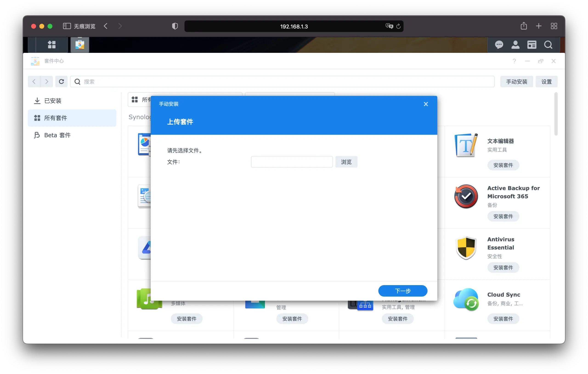This screenshot has height=374, width=588.
Task: Select 所有套件 in sidebar
Action: [x=72, y=118]
